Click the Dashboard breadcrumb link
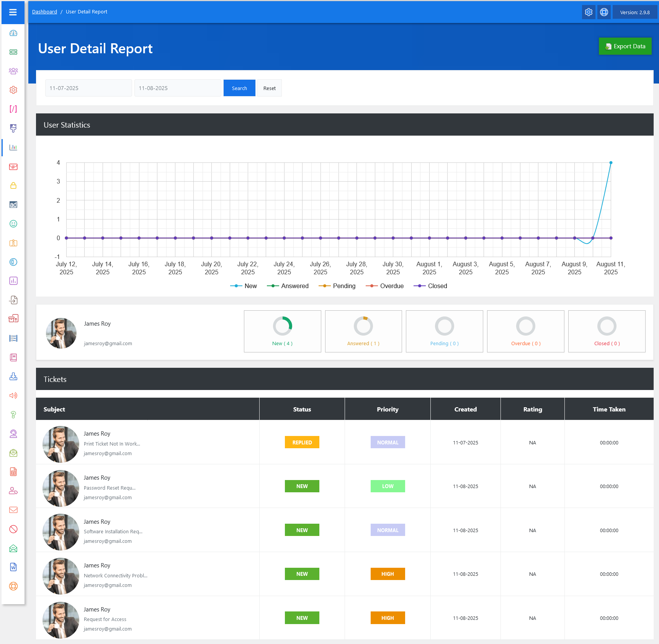Image resolution: width=659 pixels, height=644 pixels. click(44, 12)
